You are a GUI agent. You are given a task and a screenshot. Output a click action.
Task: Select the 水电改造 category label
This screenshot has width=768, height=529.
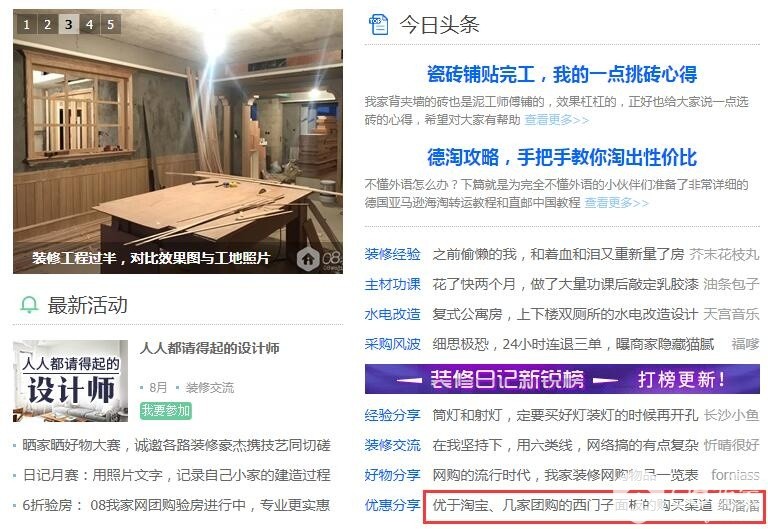pos(392,314)
